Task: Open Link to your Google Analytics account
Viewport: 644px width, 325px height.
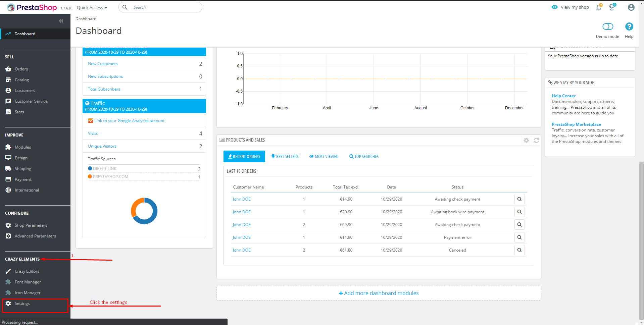Action: pyautogui.click(x=129, y=120)
